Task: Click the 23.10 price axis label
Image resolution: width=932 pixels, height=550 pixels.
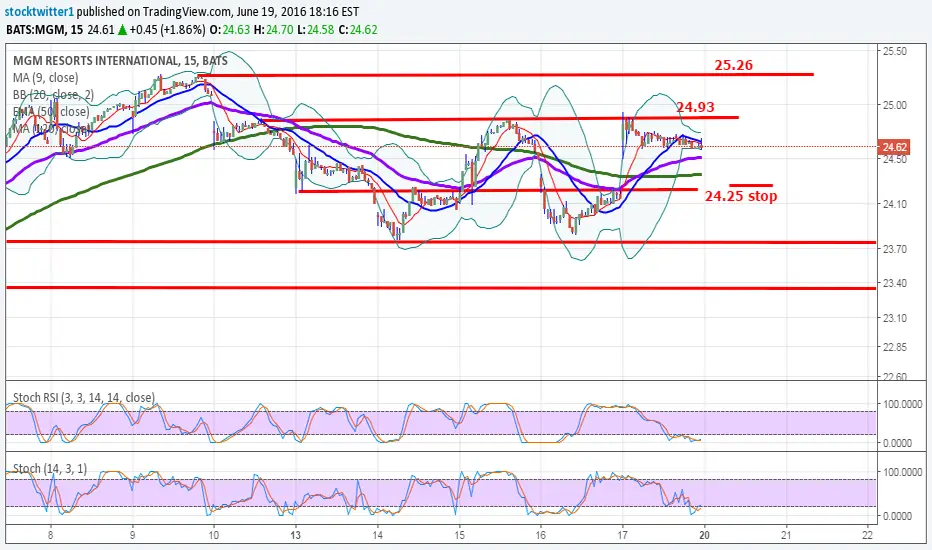Action: point(895,318)
